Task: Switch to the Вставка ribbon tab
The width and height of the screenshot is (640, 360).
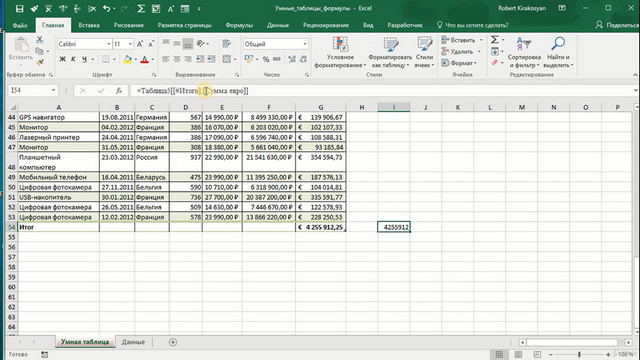Action: click(89, 25)
